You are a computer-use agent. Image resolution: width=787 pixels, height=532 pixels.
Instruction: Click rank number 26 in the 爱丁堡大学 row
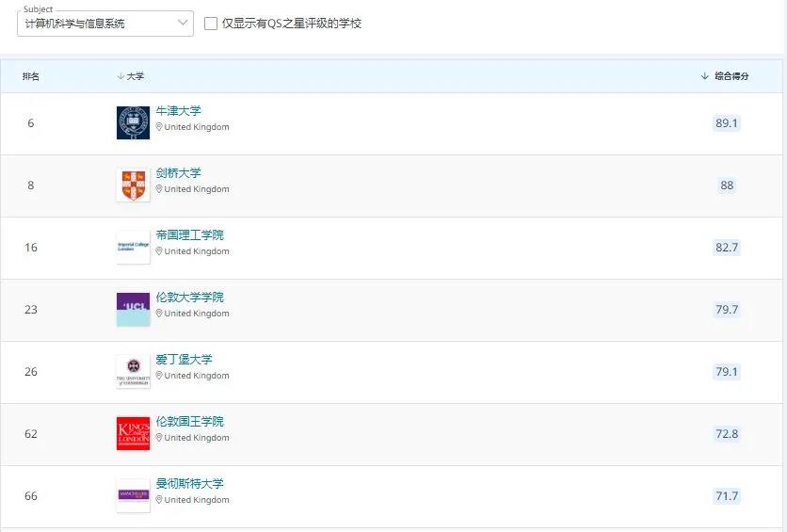tap(31, 372)
